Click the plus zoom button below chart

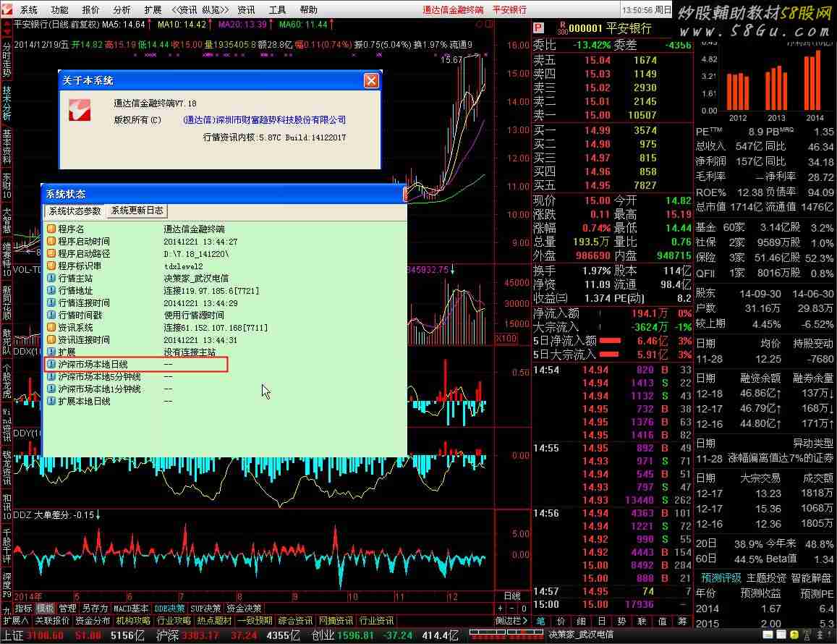(500, 609)
